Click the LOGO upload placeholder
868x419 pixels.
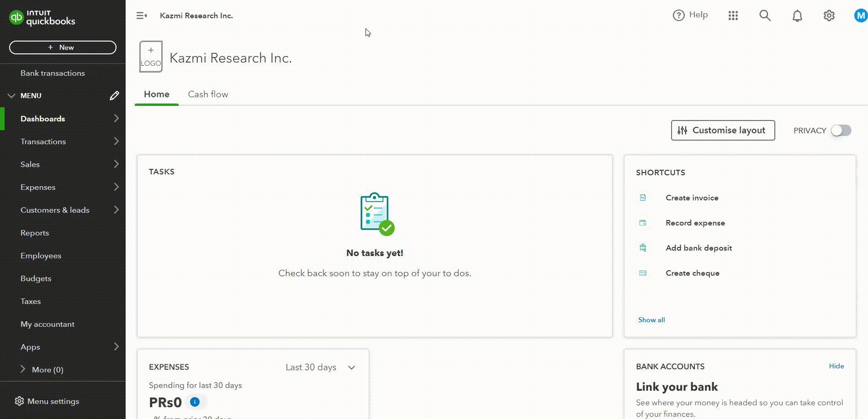150,56
